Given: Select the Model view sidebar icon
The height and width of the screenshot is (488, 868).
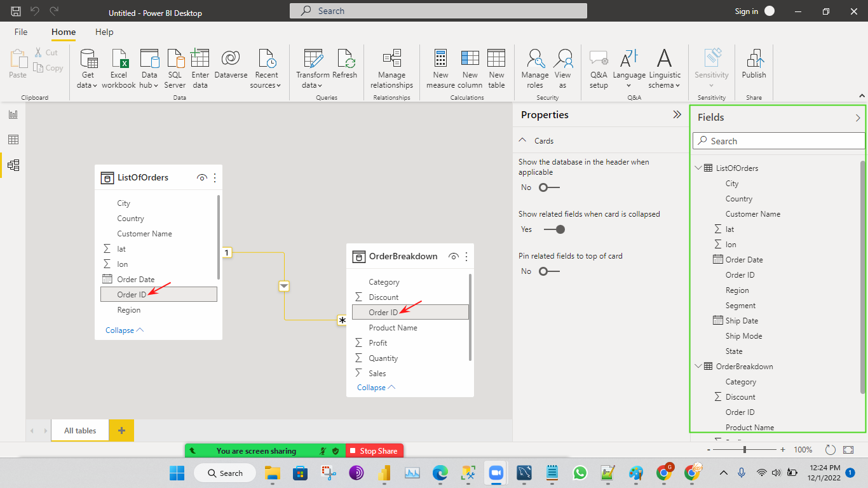Looking at the screenshot, I should (13, 165).
